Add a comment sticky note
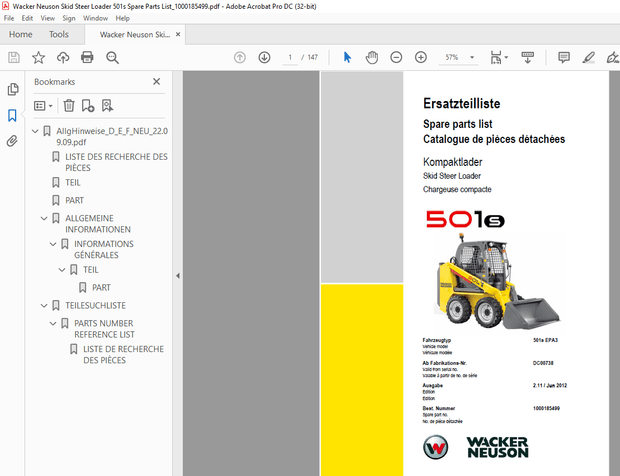 tap(564, 58)
